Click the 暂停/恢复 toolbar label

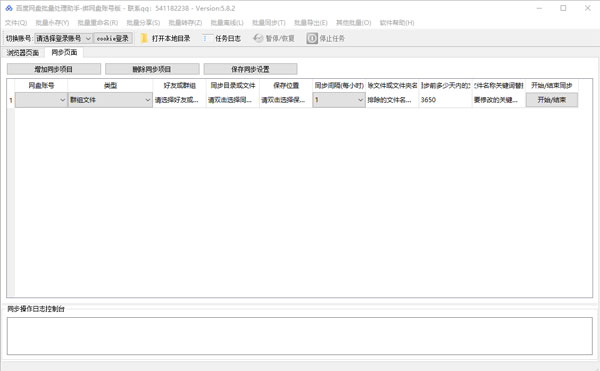[x=280, y=38]
